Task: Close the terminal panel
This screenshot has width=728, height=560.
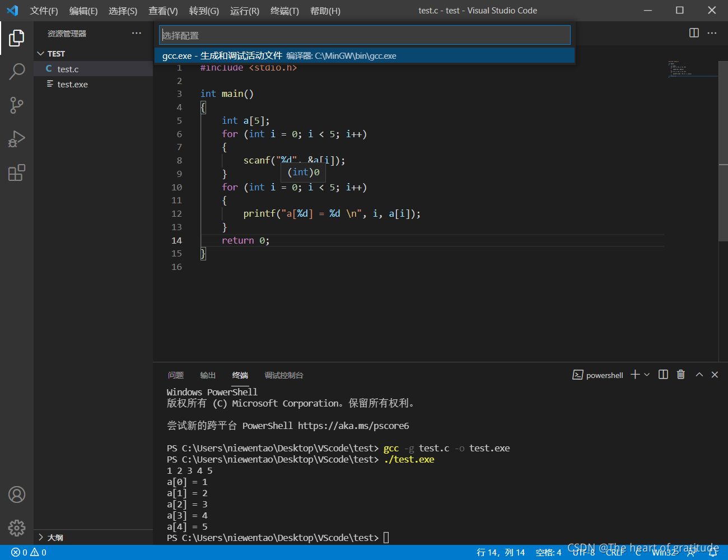Action: pos(715,375)
